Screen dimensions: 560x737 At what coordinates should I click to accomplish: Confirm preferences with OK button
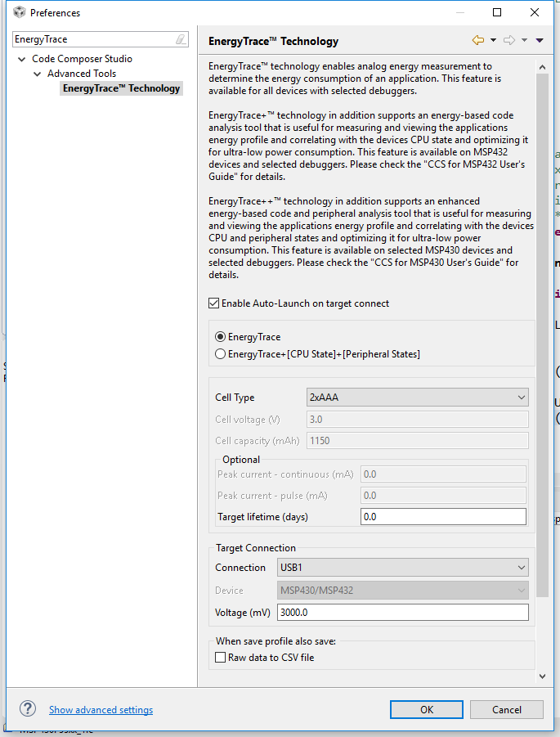click(427, 710)
